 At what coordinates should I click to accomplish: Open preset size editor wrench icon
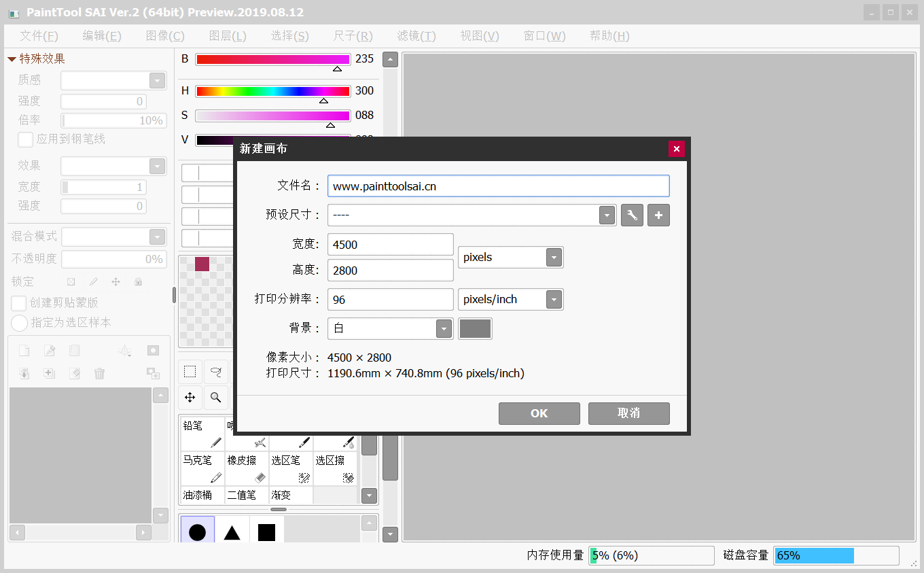tap(632, 215)
